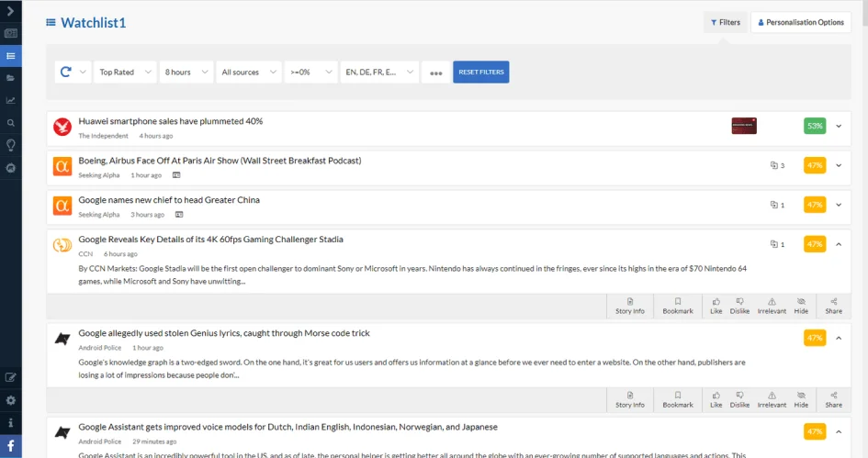Click the Watchlist1 list icon

[x=51, y=23]
